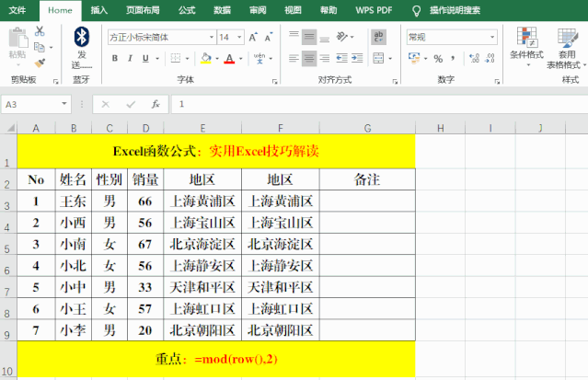Open number format 常规 dropdown
Viewport: 588px width, 380px height.
click(x=492, y=37)
